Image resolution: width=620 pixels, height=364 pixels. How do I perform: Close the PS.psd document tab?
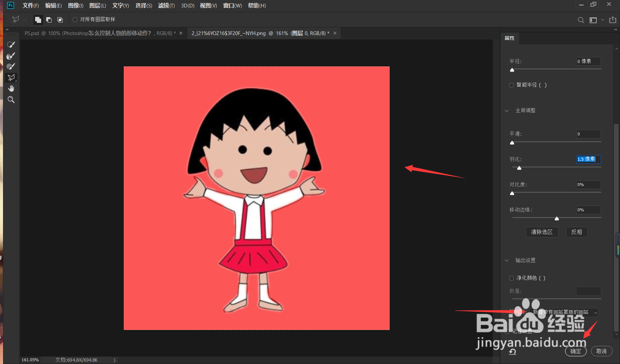click(181, 33)
